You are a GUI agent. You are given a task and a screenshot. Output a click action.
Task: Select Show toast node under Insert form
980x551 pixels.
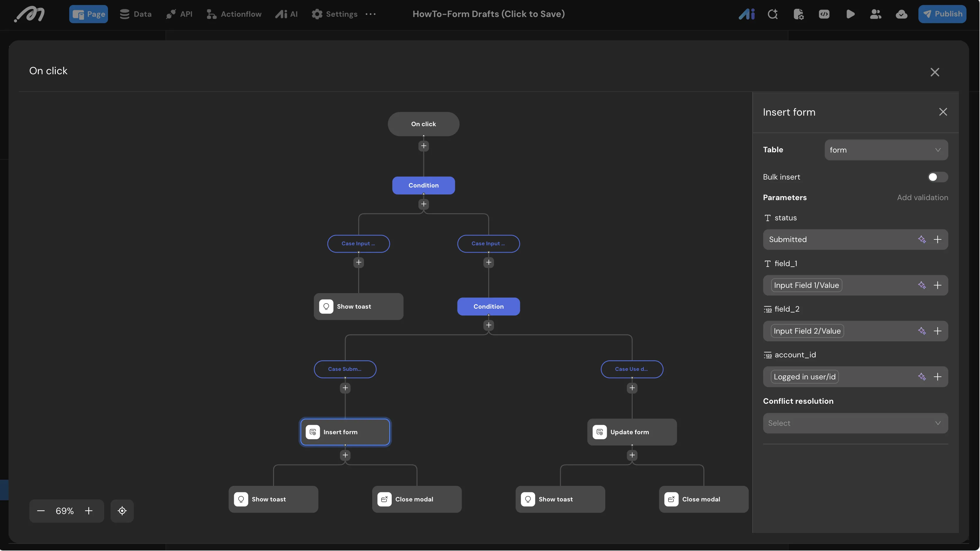coord(273,499)
